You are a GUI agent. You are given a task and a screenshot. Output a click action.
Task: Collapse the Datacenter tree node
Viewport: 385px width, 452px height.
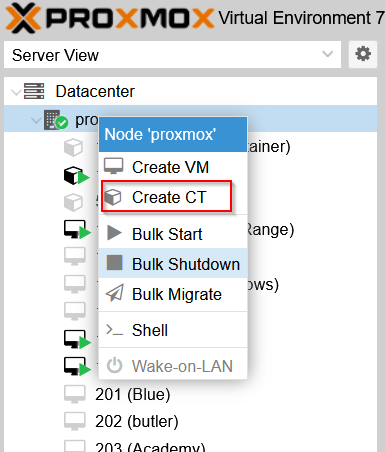15,92
